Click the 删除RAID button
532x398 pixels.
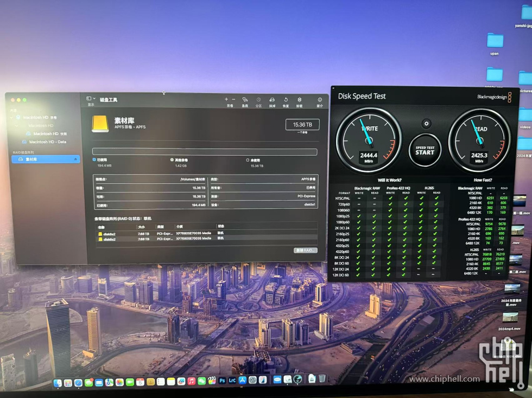tap(305, 250)
